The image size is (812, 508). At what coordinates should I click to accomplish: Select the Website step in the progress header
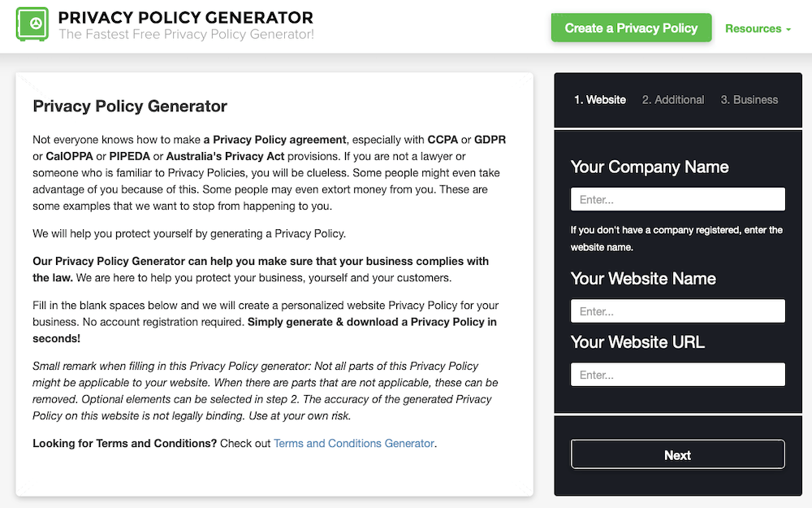[x=600, y=99]
